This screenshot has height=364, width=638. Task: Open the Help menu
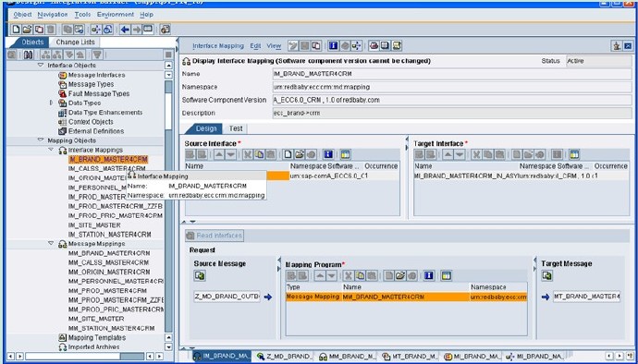146,14
